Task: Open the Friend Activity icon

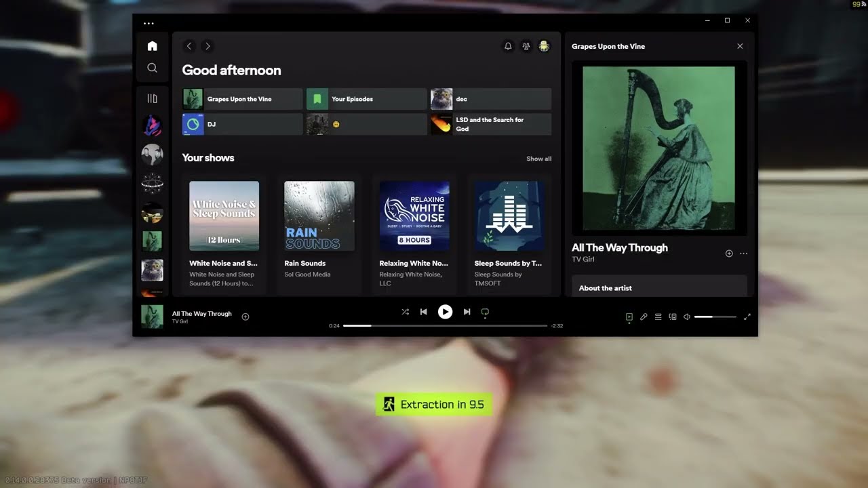Action: pos(526,46)
